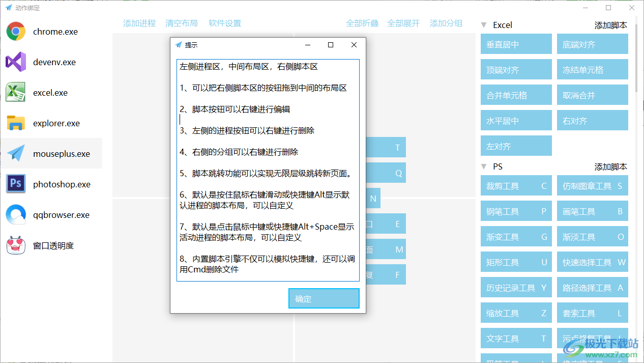Viewport: 644px width, 363px height.
Task: Click 添加脚本 next to Excel group
Action: click(x=611, y=25)
